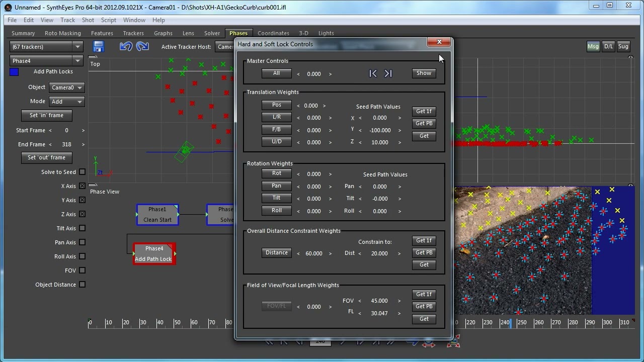
Task: Open the Phase4 selector dropdown
Action: 46,61
